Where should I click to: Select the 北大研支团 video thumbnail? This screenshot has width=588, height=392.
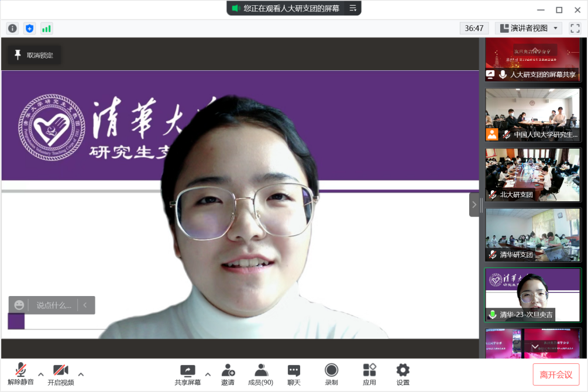pyautogui.click(x=532, y=174)
